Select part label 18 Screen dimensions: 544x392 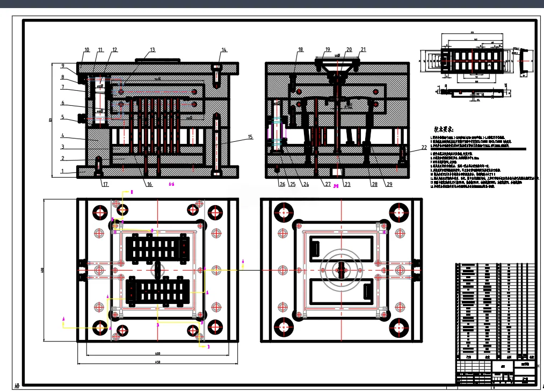click(300, 49)
